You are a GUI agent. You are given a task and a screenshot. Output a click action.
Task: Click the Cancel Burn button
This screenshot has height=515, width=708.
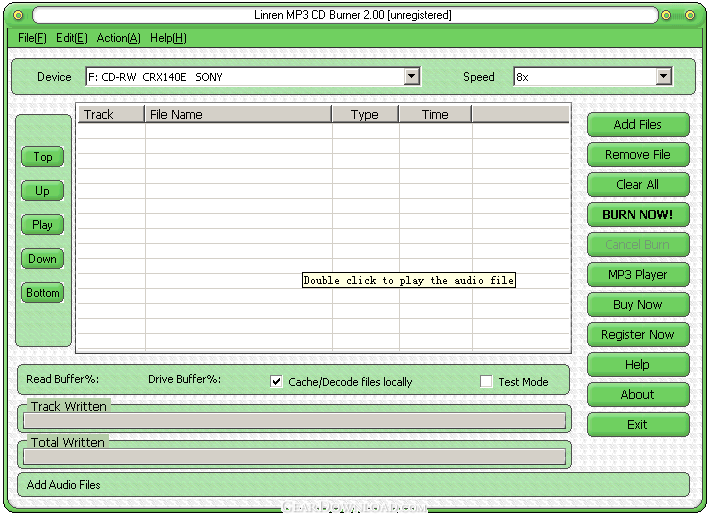click(x=638, y=245)
